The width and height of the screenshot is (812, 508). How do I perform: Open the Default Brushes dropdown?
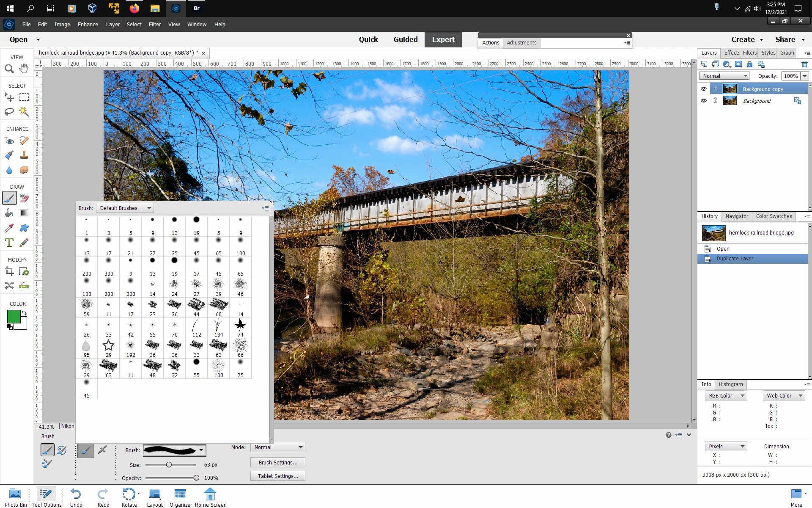pyautogui.click(x=125, y=208)
